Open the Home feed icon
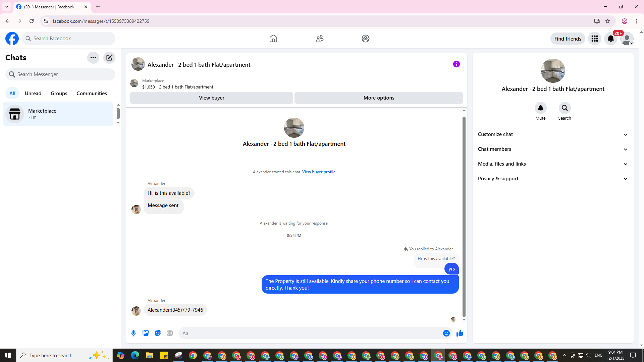The image size is (644, 362). click(273, 39)
